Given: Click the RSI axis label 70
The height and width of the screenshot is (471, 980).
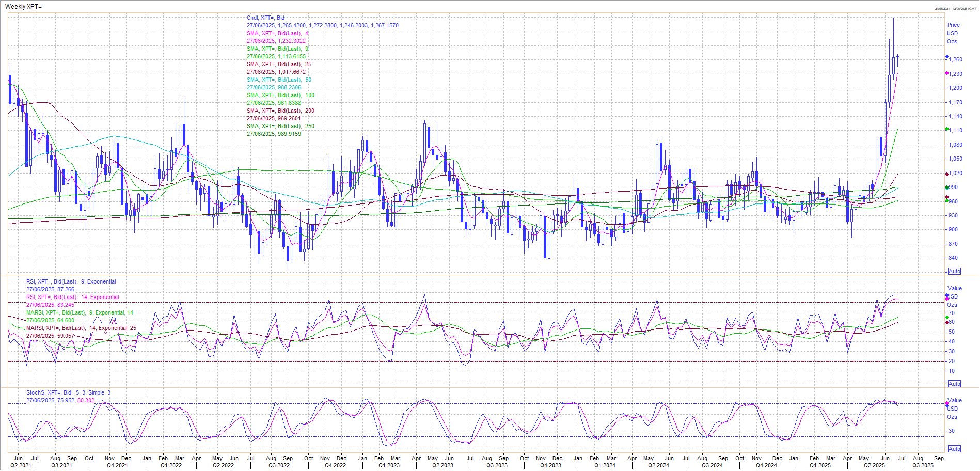Looking at the screenshot, I should [x=952, y=313].
